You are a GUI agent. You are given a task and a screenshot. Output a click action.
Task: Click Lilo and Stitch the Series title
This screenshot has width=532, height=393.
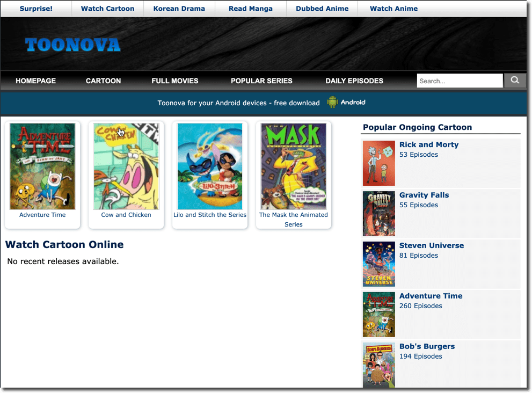[x=210, y=215]
